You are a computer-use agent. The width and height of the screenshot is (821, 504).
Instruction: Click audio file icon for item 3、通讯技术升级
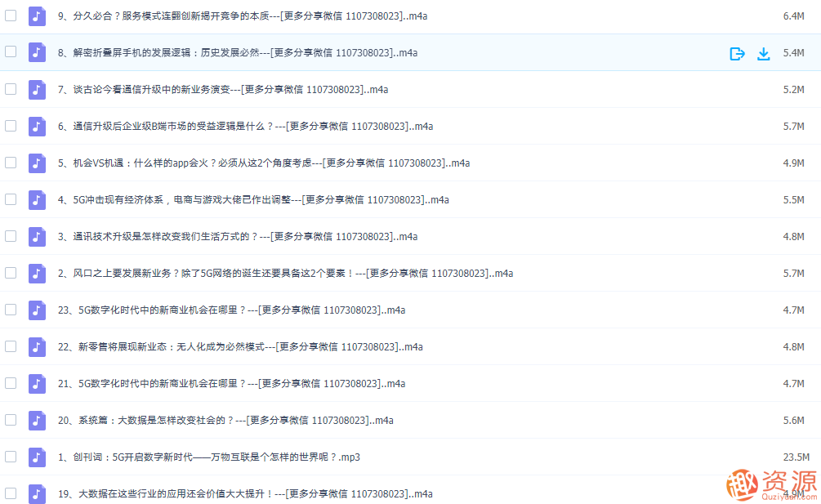tap(37, 237)
